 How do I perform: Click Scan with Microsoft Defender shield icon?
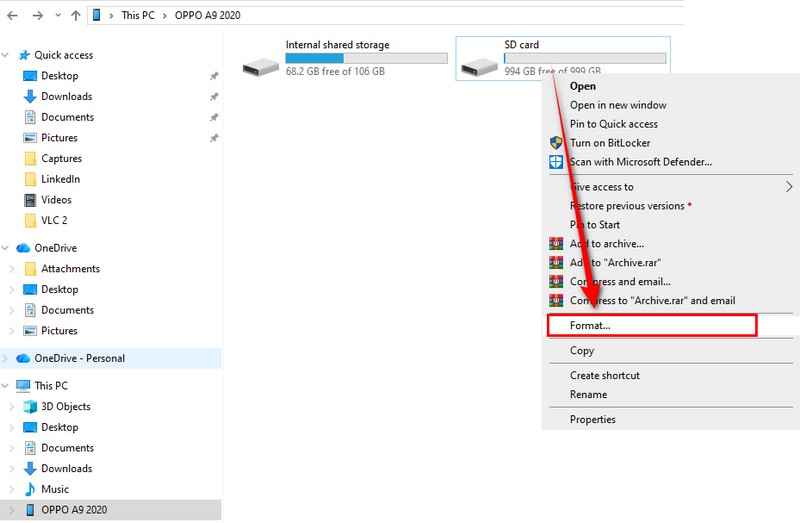pos(556,162)
